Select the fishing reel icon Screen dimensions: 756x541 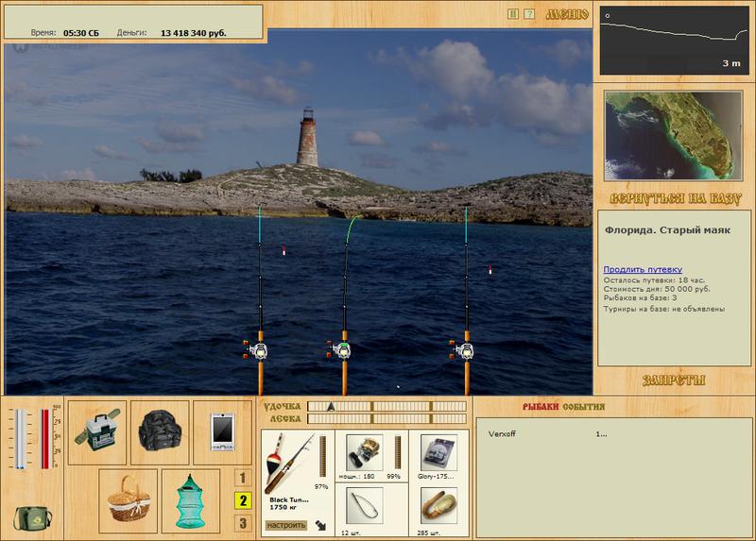pos(365,453)
